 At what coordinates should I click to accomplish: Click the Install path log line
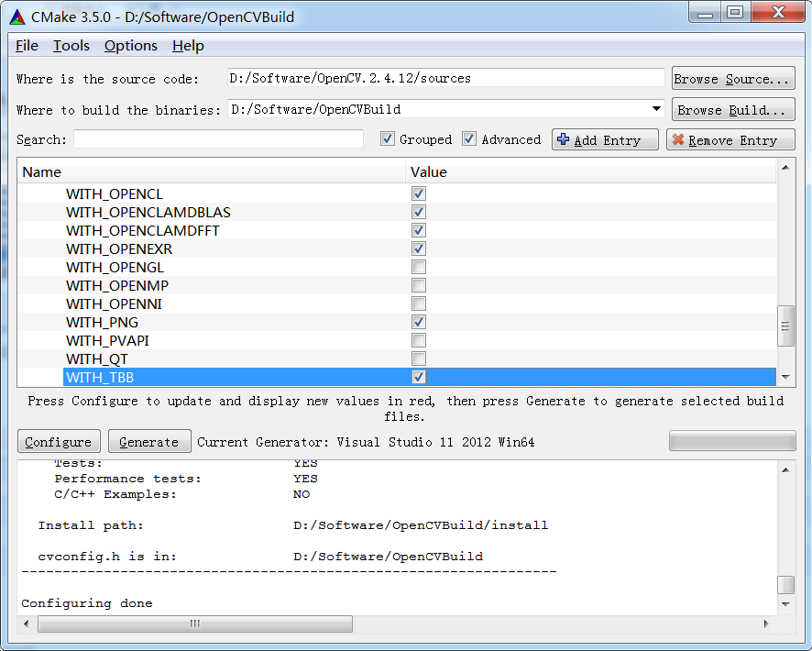click(x=293, y=525)
